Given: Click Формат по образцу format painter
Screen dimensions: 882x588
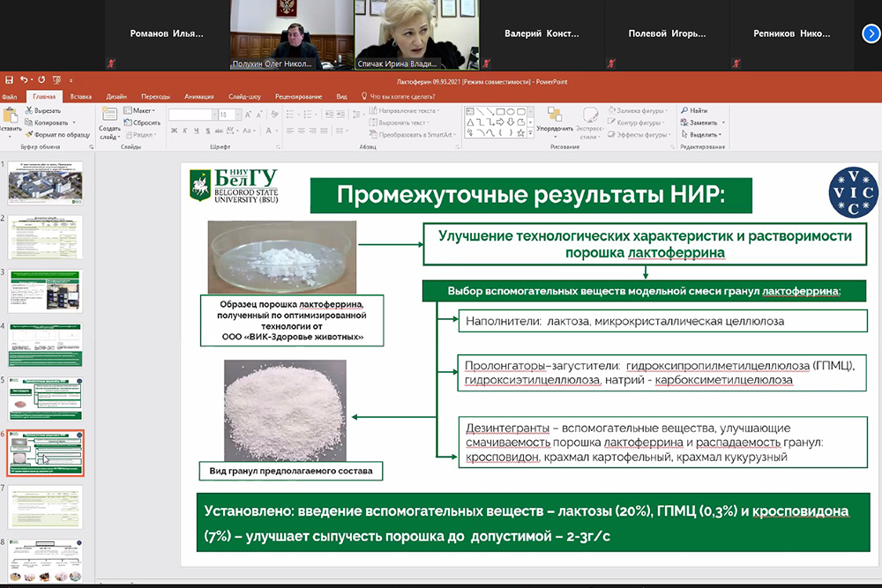Looking at the screenshot, I should [x=29, y=135].
